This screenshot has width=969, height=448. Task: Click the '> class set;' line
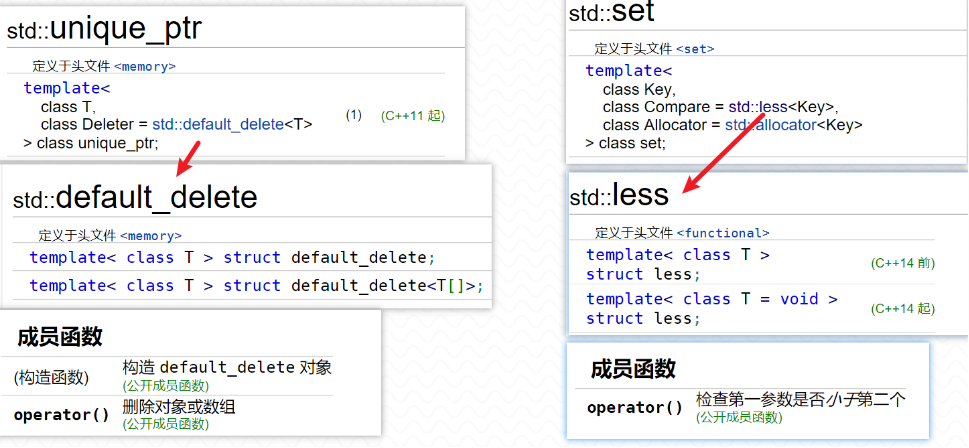pyautogui.click(x=626, y=143)
